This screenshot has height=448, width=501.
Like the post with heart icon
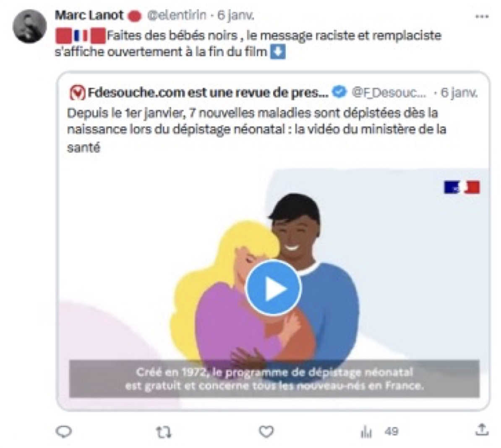click(x=266, y=432)
